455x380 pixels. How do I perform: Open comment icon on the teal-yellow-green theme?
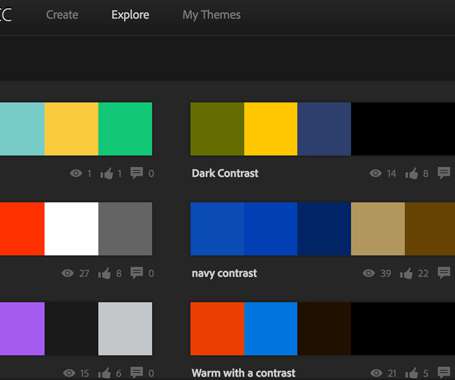point(136,173)
